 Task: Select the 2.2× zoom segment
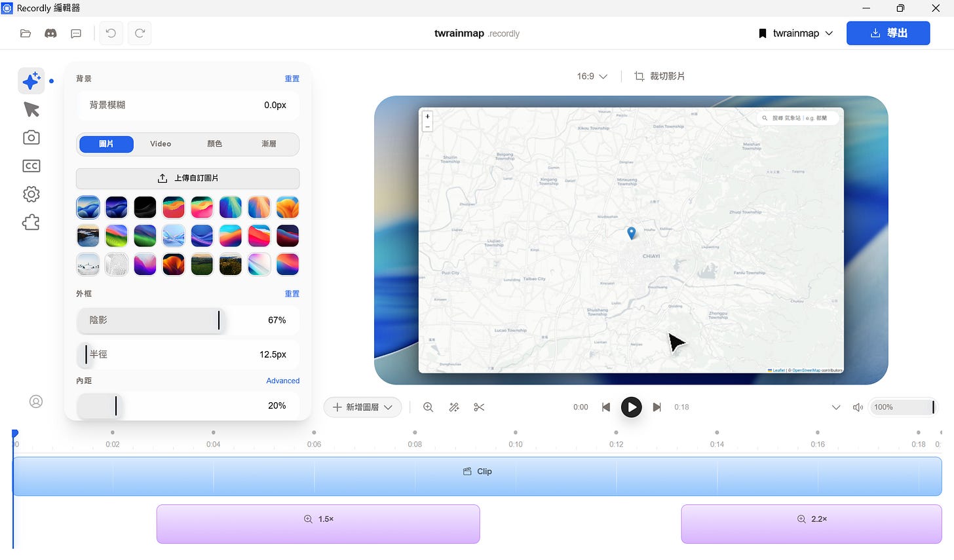click(x=811, y=524)
